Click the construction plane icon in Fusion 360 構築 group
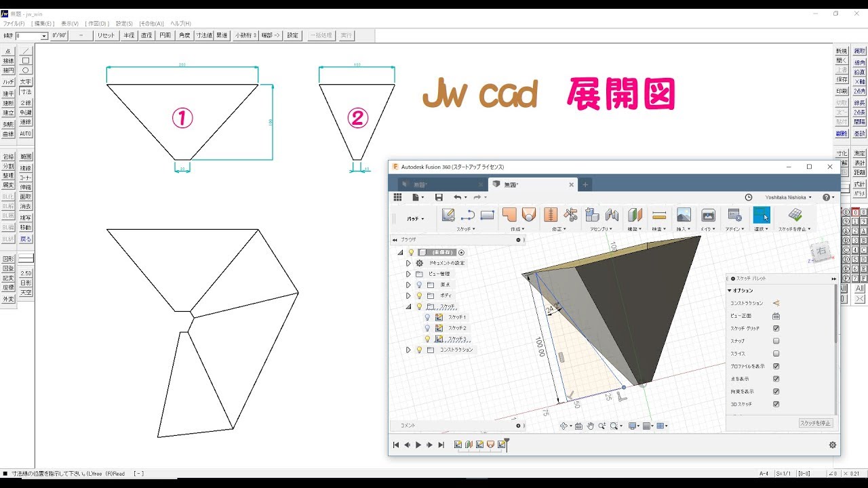This screenshot has width=868, height=488. (x=635, y=215)
